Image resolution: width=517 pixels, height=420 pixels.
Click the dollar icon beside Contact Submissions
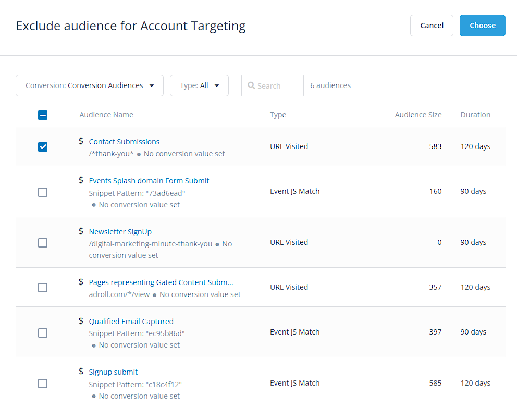(x=81, y=141)
